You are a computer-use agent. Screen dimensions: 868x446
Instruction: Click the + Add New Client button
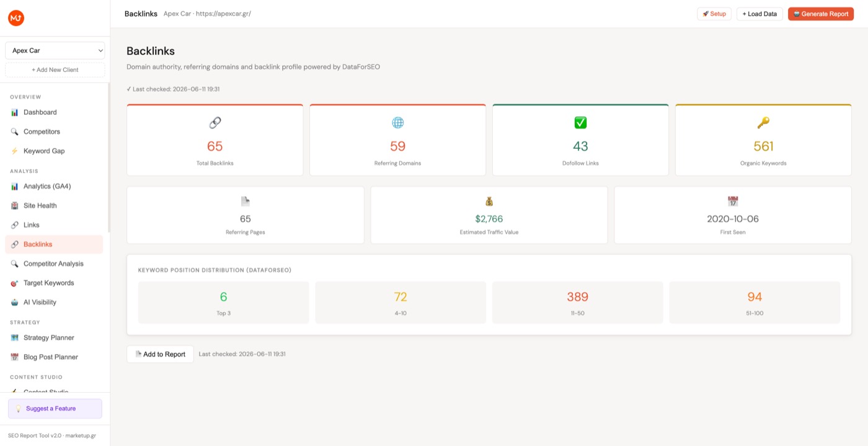[x=55, y=69]
